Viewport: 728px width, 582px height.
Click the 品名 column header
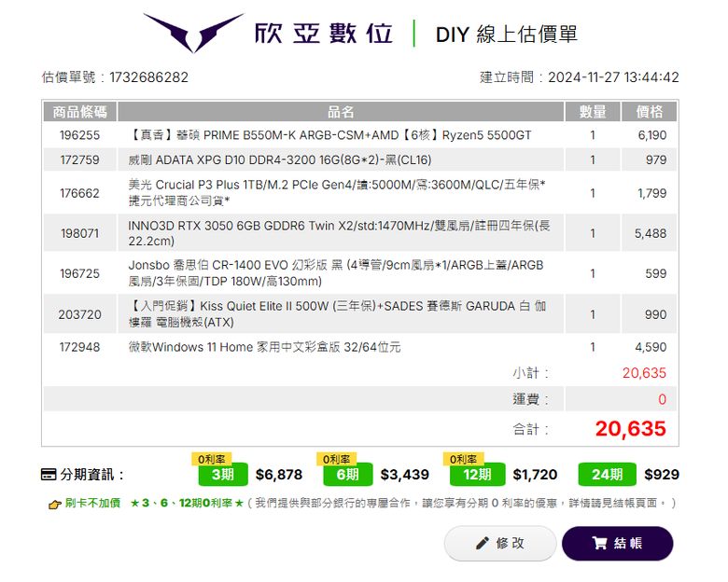pyautogui.click(x=341, y=112)
